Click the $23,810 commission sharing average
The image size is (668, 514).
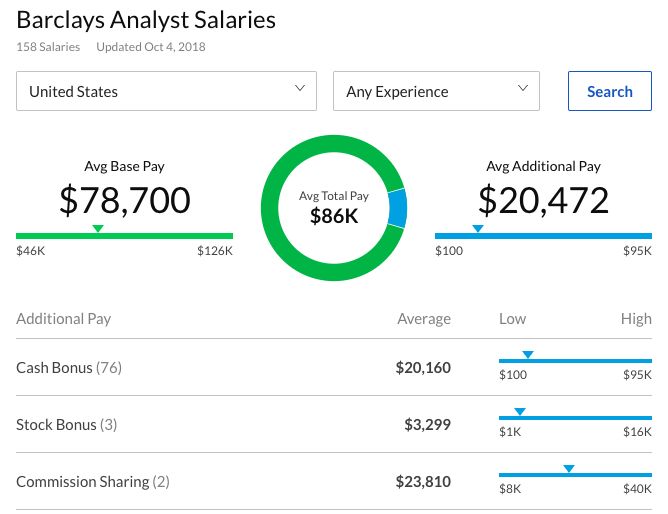click(423, 482)
